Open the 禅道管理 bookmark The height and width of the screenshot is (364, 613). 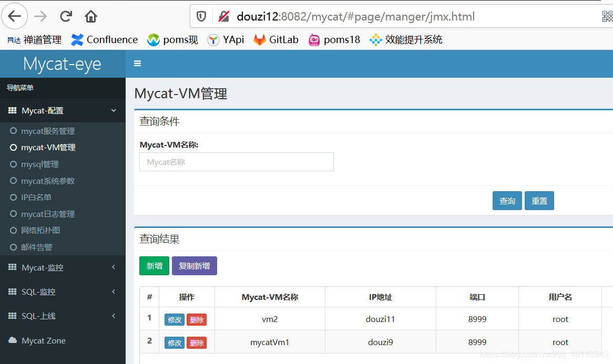(x=34, y=40)
